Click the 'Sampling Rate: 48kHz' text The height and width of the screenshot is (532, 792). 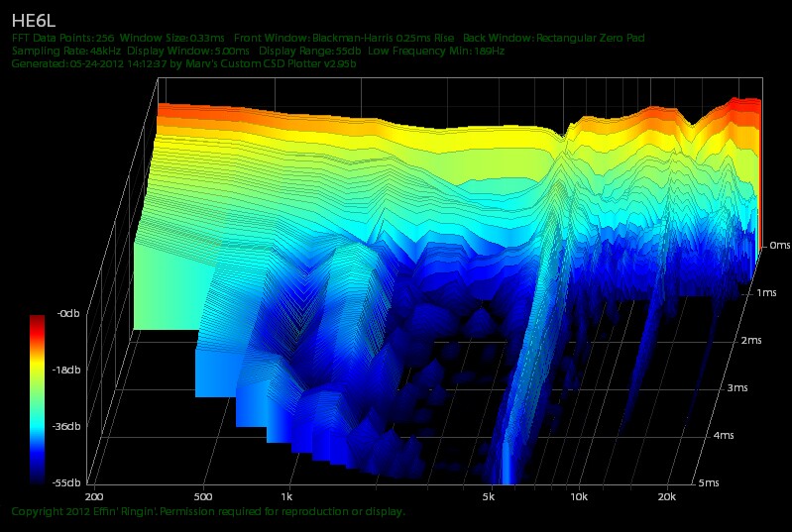66,51
